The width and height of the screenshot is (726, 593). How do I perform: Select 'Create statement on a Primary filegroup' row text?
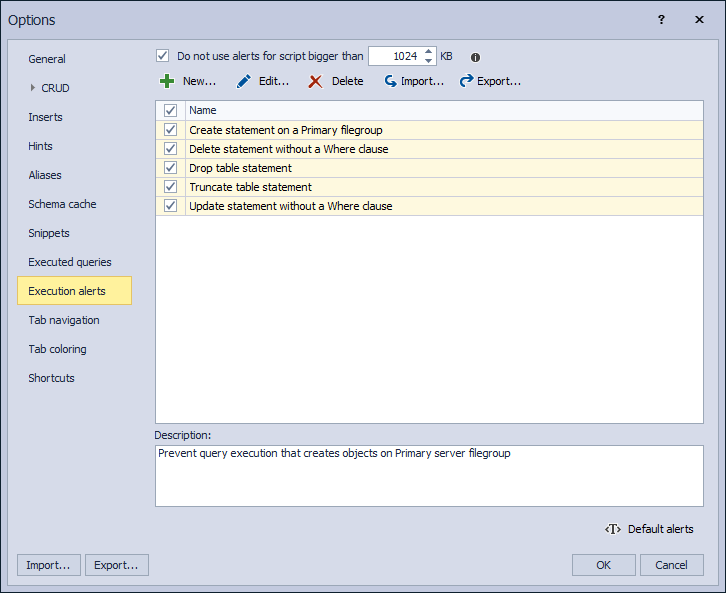click(286, 130)
